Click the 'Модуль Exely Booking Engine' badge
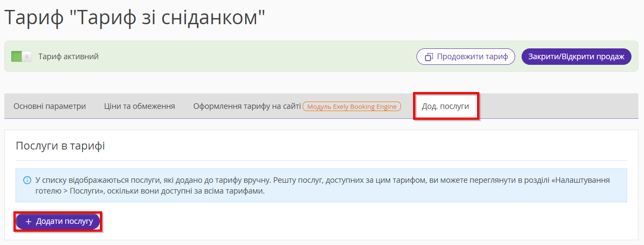644x245 pixels. (x=352, y=107)
